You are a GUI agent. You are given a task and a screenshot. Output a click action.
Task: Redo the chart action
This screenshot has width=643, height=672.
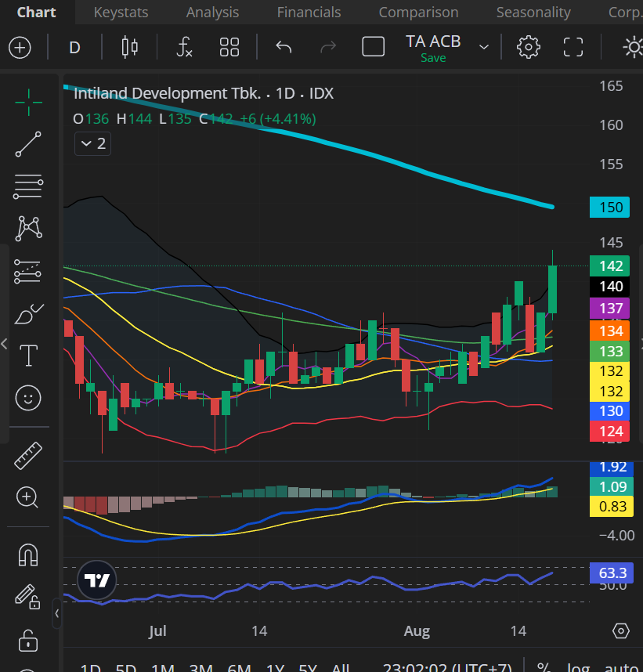pos(328,47)
